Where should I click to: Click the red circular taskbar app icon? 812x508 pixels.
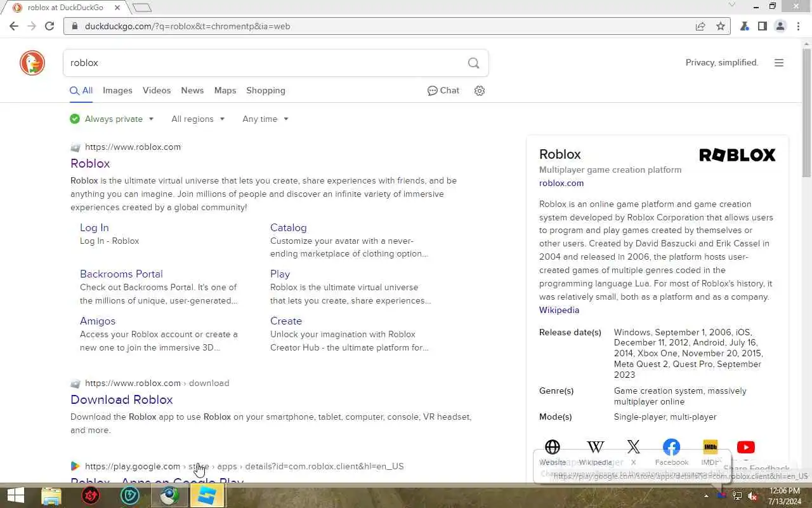click(91, 496)
